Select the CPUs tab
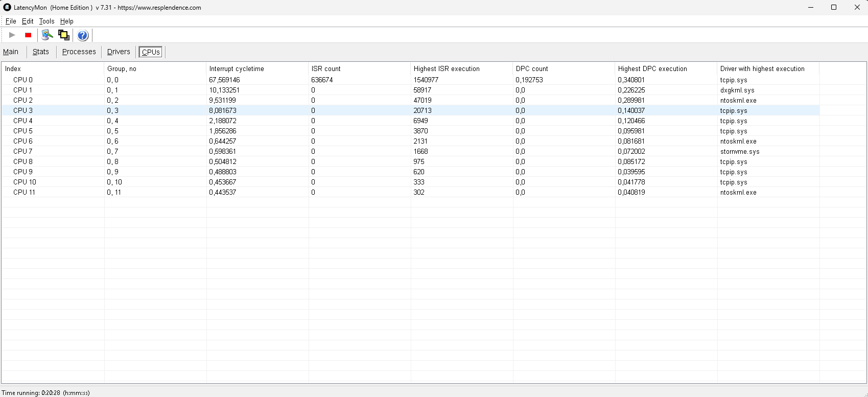This screenshot has height=397, width=868. (151, 52)
